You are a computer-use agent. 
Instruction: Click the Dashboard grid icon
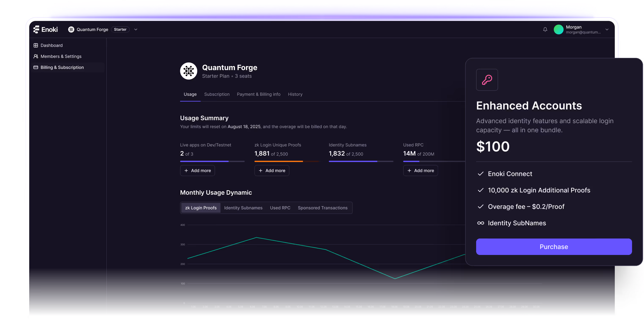tap(36, 45)
